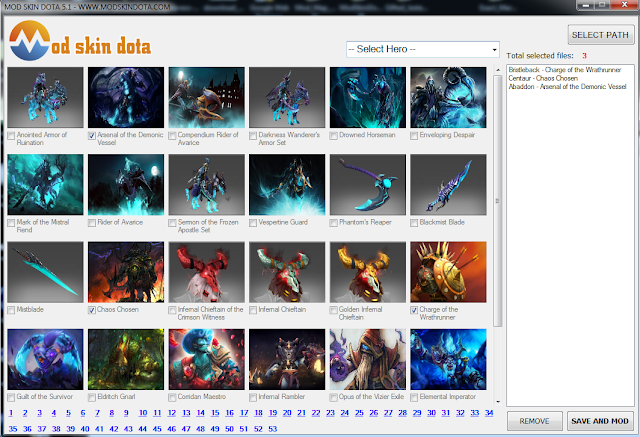Click the Infernal Chieftain helmet image

point(287,272)
